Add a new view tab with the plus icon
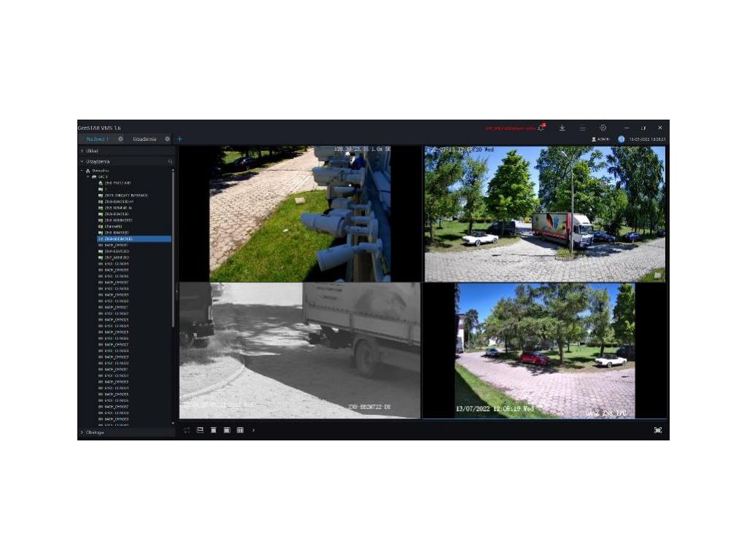 (179, 139)
